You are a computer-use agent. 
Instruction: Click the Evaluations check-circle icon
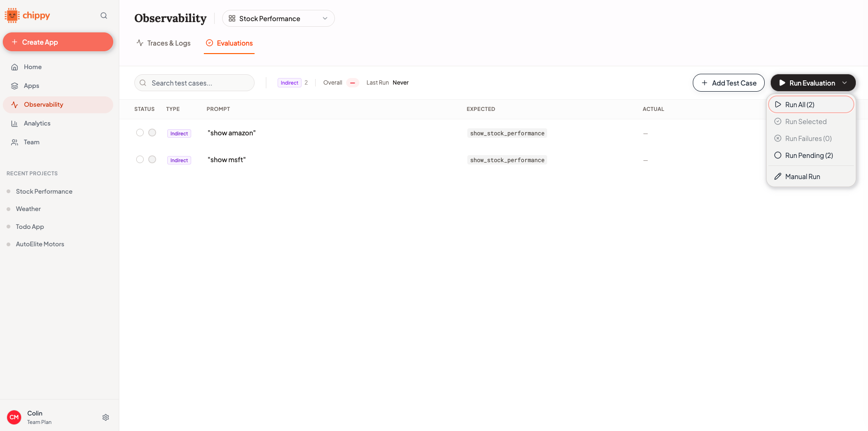click(x=209, y=43)
